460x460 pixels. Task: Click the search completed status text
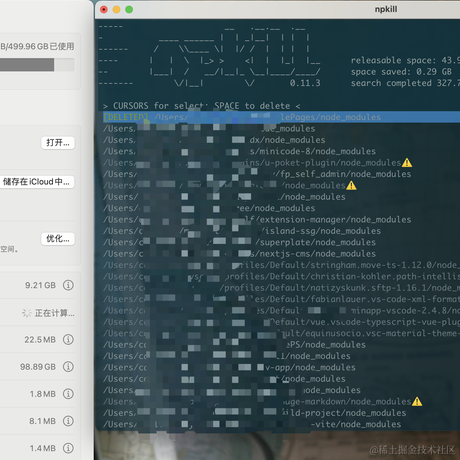(405, 83)
